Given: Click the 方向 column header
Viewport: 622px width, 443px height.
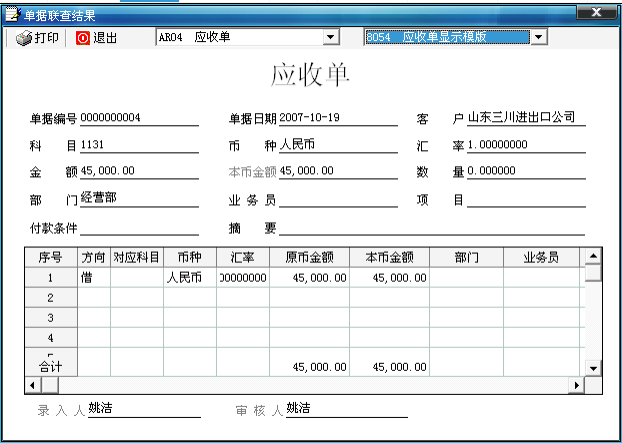Looking at the screenshot, I should point(94,258).
